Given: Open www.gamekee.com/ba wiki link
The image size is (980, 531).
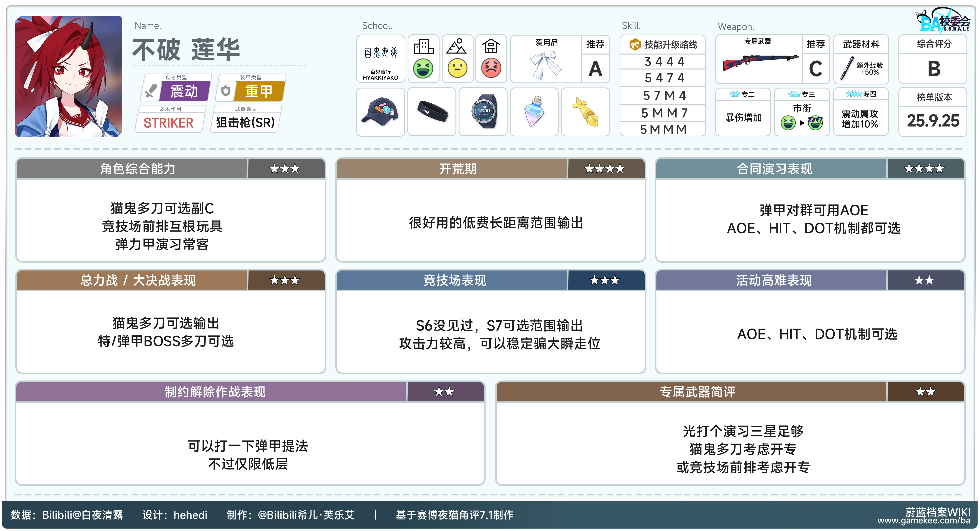Looking at the screenshot, I should point(923,520).
